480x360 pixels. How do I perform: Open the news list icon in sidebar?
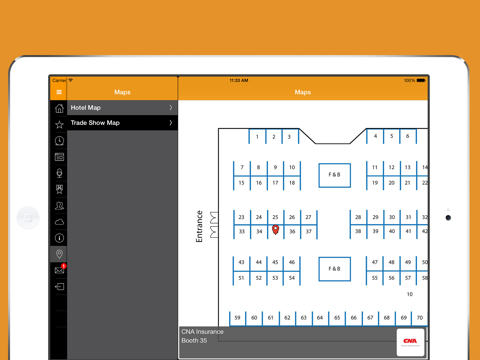click(x=59, y=157)
